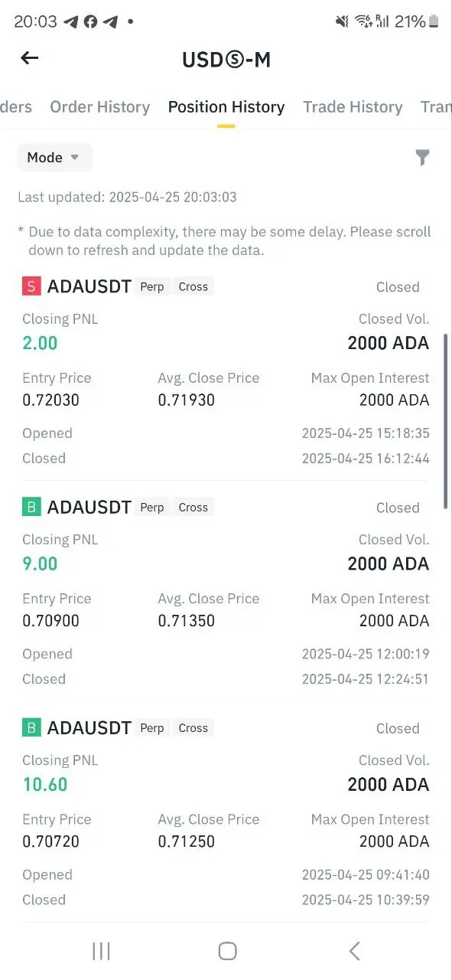Tap the Perp tag on first ADAUSDT position
452x980 pixels.
pyautogui.click(x=152, y=286)
